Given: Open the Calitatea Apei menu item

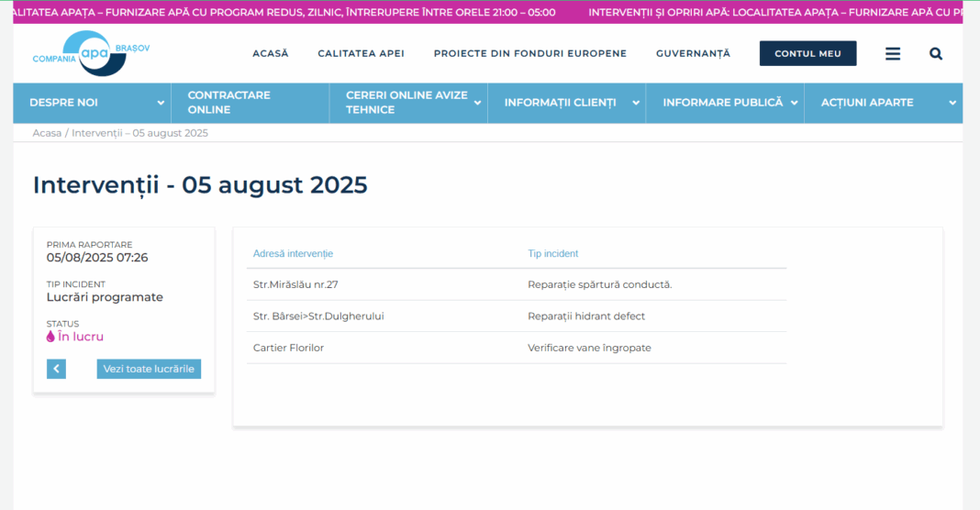Looking at the screenshot, I should coord(362,54).
